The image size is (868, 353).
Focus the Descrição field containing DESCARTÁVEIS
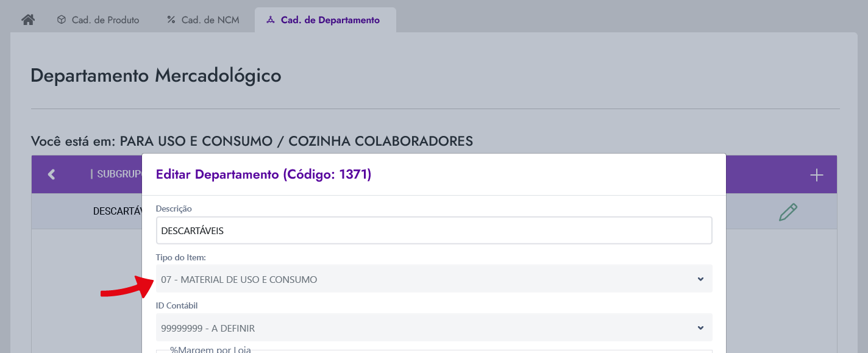[434, 230]
